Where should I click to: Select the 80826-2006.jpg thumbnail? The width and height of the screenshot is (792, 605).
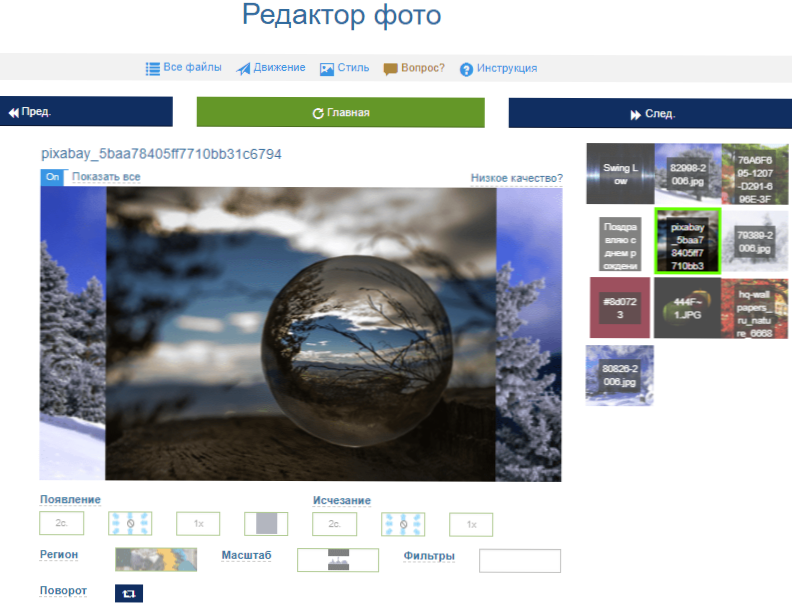point(620,375)
